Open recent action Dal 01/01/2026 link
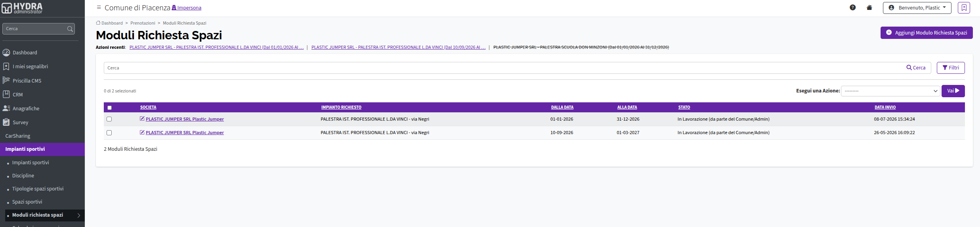 click(217, 47)
